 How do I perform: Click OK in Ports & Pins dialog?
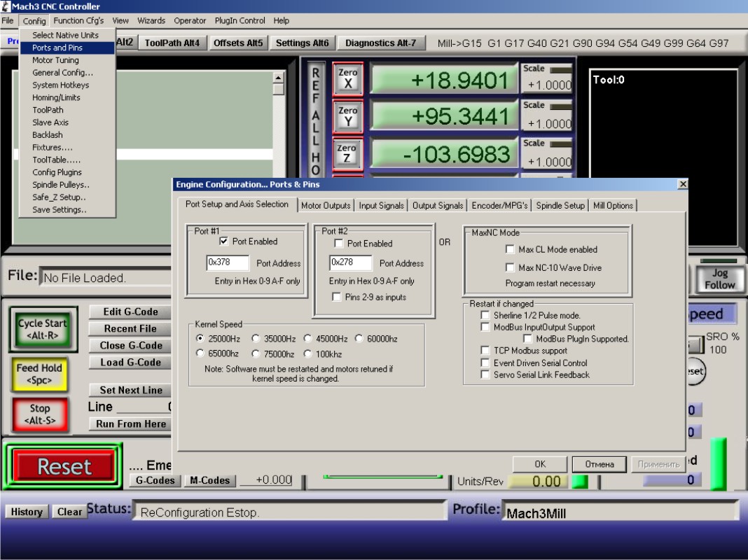540,464
